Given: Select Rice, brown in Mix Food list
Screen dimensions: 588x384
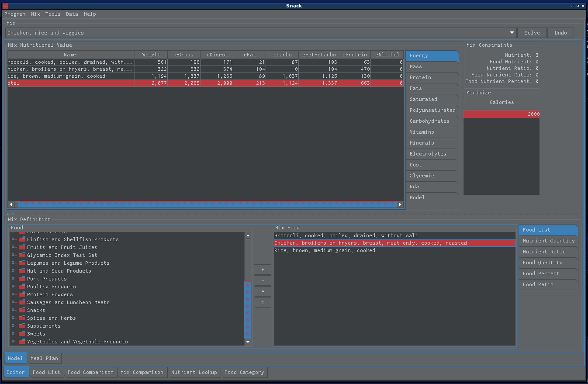Looking at the screenshot, I should (x=394, y=250).
